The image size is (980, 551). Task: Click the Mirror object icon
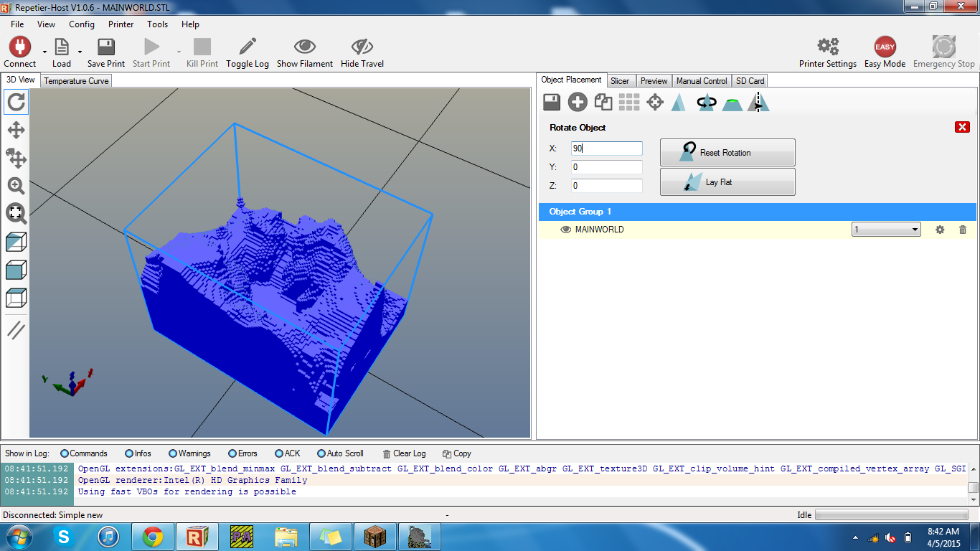758,102
